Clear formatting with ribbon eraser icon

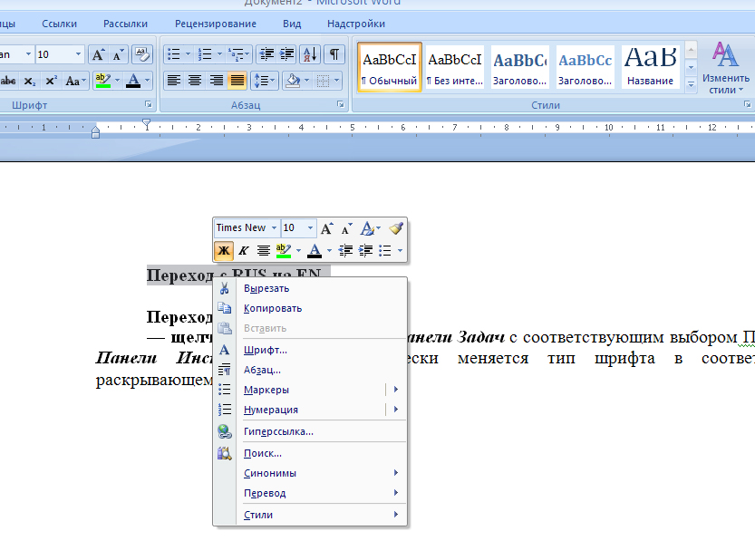click(x=142, y=54)
